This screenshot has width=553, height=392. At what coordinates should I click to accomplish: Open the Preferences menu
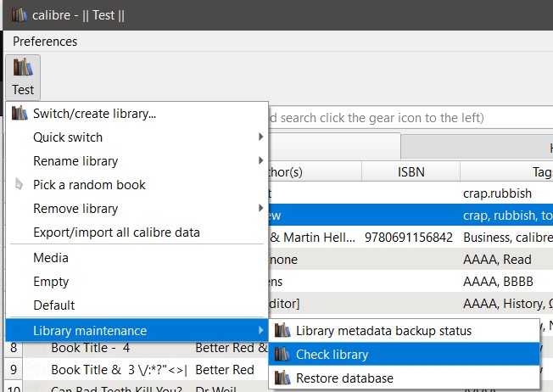[45, 41]
